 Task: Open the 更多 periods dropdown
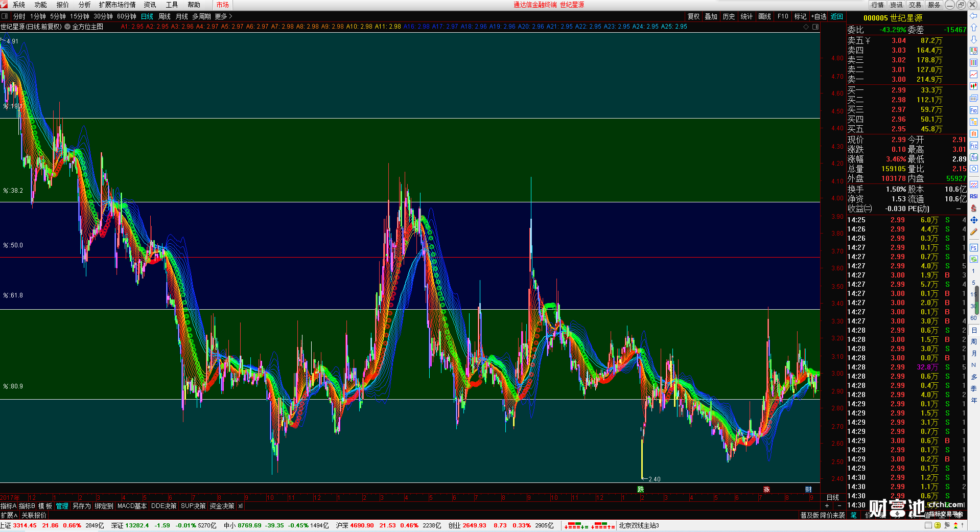223,16
